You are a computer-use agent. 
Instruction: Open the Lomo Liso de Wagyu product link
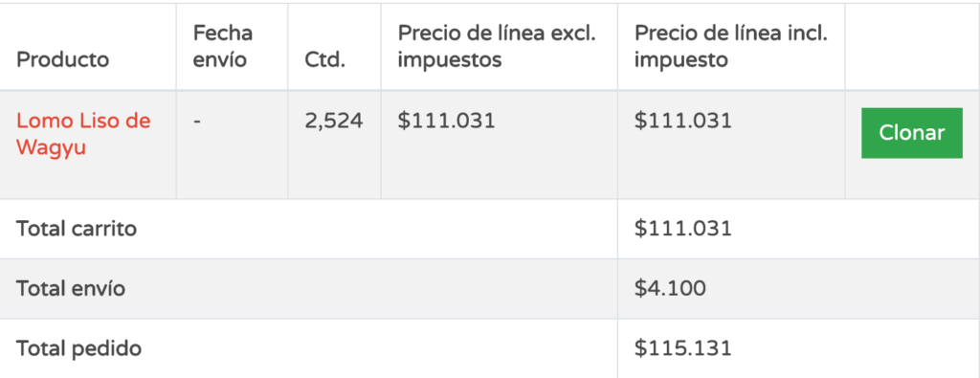pyautogui.click(x=83, y=134)
